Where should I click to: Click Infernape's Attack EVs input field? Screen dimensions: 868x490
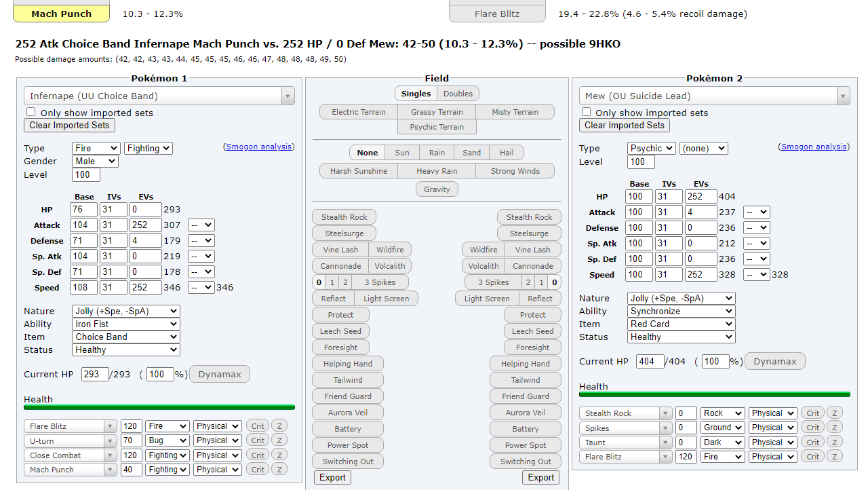pyautogui.click(x=144, y=225)
